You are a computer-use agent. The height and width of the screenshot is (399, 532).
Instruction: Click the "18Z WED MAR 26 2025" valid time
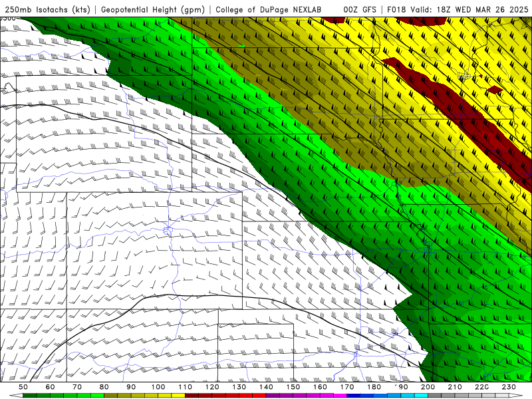click(483, 9)
